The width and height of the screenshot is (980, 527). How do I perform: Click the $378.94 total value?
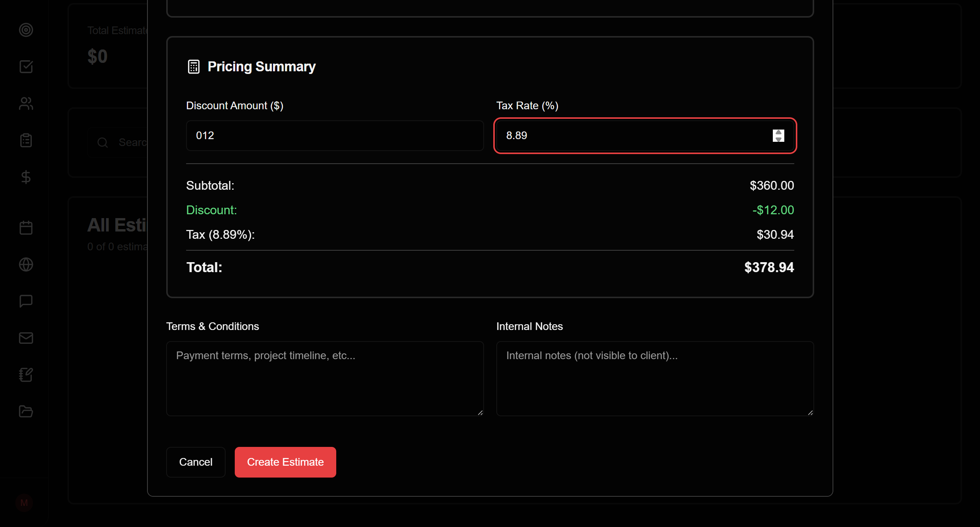pos(769,268)
